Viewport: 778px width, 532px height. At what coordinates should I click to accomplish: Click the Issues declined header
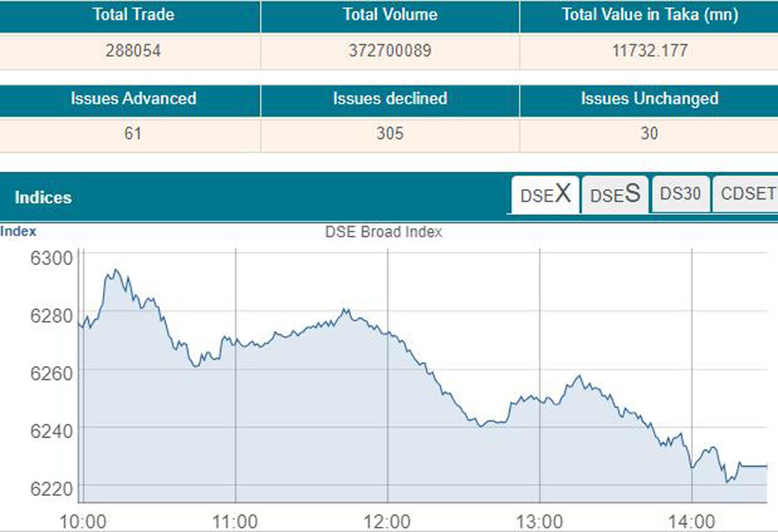pyautogui.click(x=390, y=98)
